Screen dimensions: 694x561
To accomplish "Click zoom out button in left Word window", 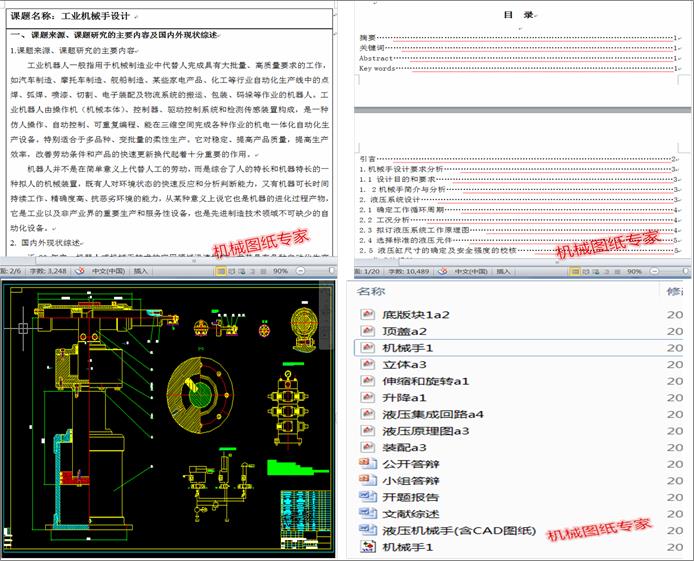I will pos(301,271).
